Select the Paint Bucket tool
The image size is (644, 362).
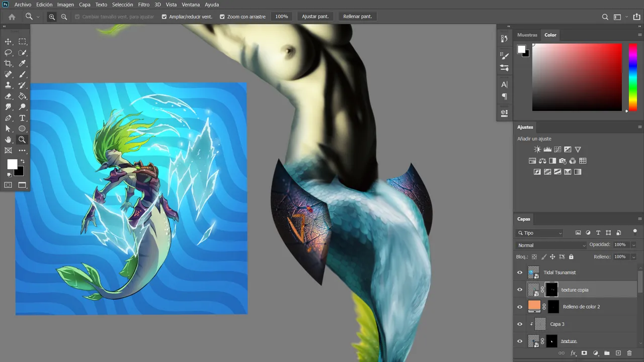click(x=22, y=96)
